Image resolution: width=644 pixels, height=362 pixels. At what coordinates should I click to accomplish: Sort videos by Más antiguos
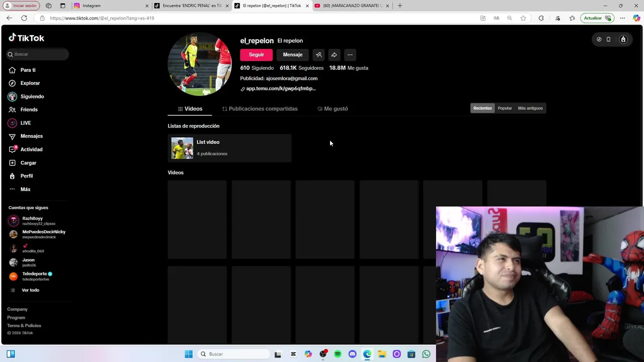pos(530,108)
